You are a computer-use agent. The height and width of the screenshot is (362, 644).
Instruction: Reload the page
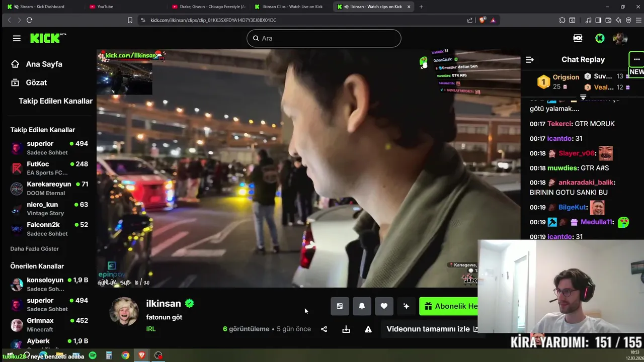(x=29, y=20)
